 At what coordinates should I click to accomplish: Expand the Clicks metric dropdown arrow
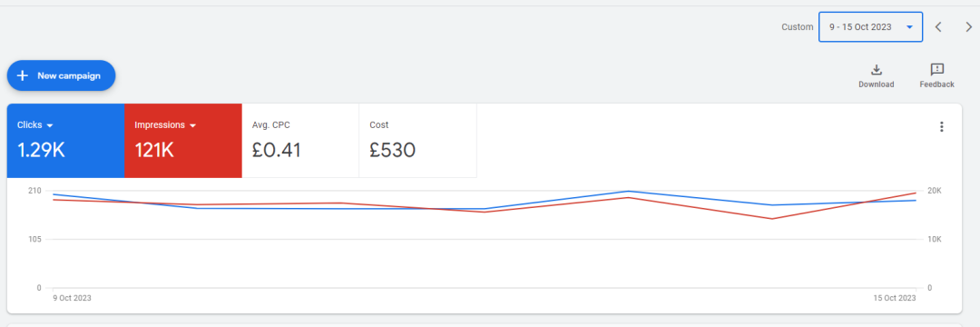coord(49,125)
